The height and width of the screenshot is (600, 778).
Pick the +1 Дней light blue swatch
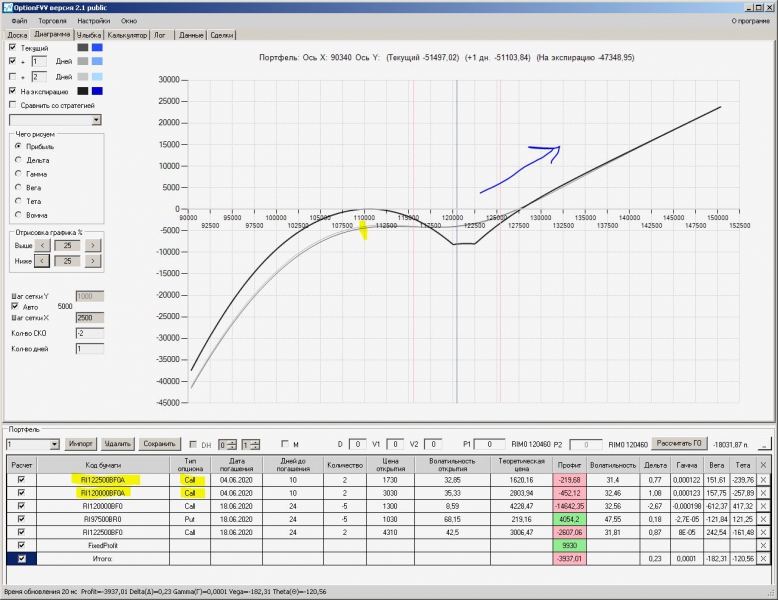tap(97, 61)
